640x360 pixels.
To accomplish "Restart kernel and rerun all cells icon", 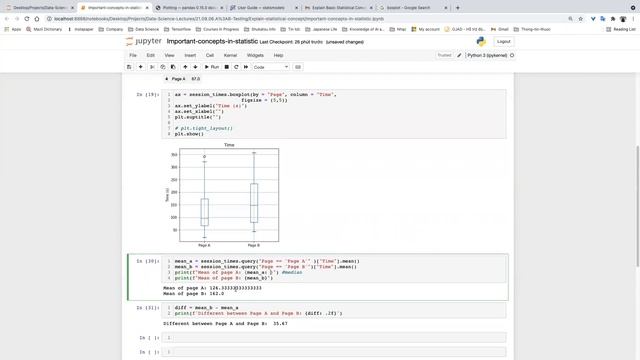I will point(246,67).
